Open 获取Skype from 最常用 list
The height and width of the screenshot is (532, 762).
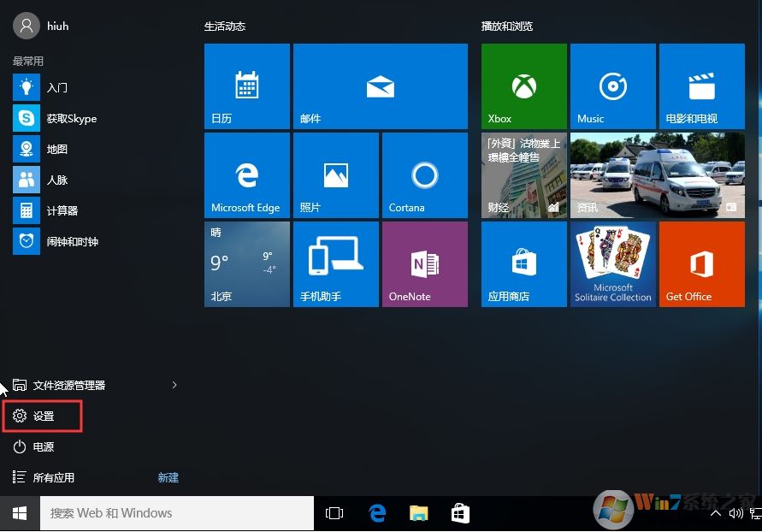71,118
